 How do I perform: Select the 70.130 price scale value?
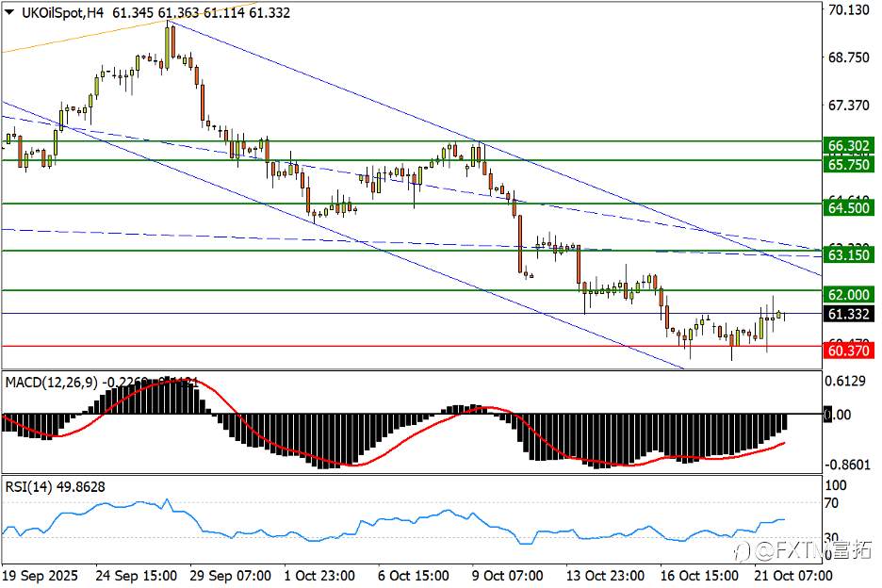(849, 10)
